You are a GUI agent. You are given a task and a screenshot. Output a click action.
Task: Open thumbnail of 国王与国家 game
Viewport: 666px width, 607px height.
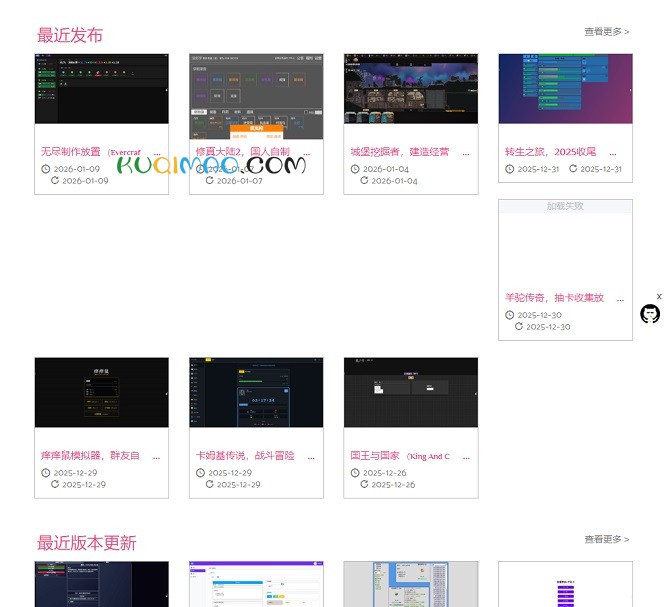(411, 392)
